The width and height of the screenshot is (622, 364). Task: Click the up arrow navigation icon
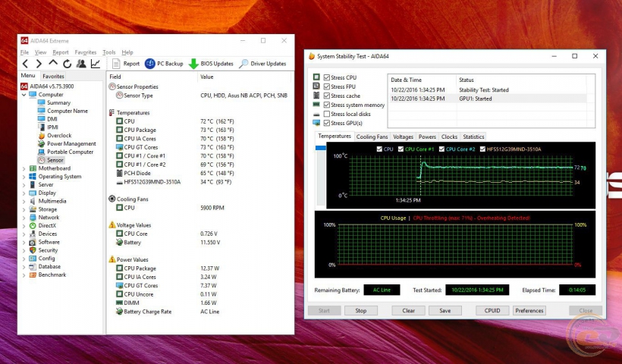[53, 63]
